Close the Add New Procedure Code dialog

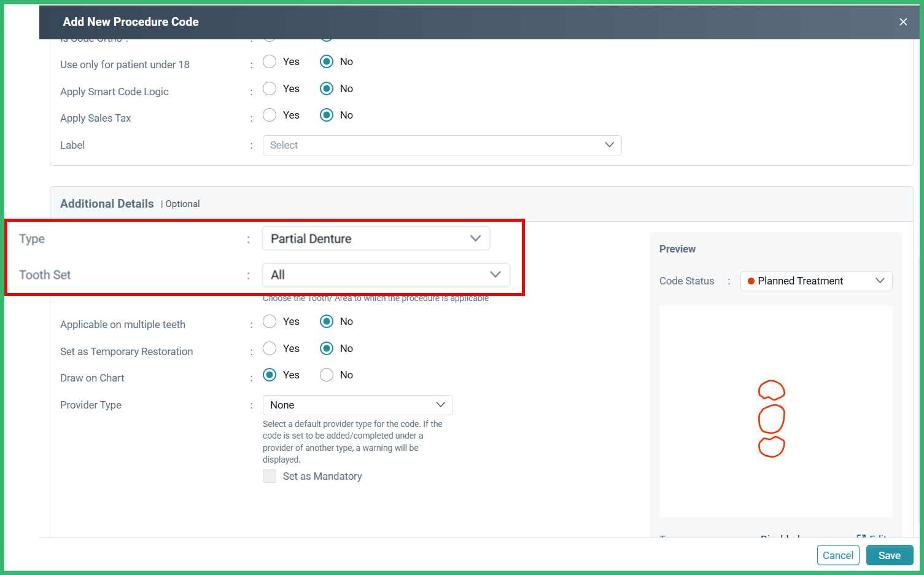[x=903, y=22]
